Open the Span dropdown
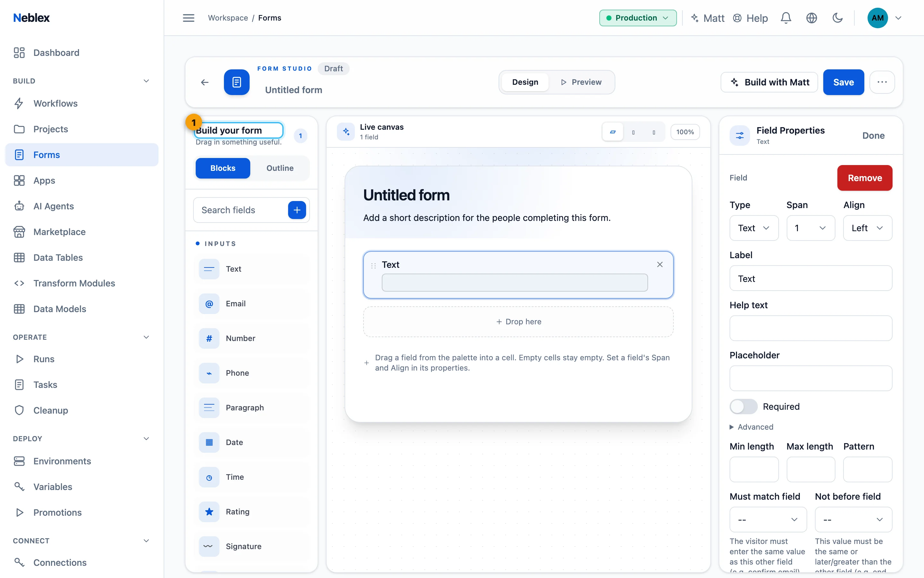This screenshot has height=578, width=924. coord(811,228)
